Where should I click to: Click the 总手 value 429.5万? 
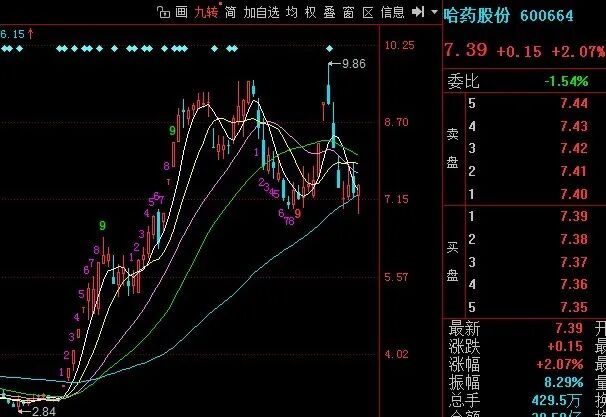(x=557, y=401)
